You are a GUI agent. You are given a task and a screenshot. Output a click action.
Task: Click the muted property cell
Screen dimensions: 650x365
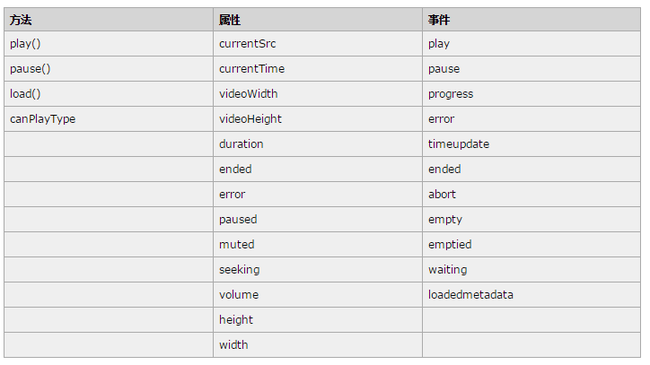[x=318, y=244]
